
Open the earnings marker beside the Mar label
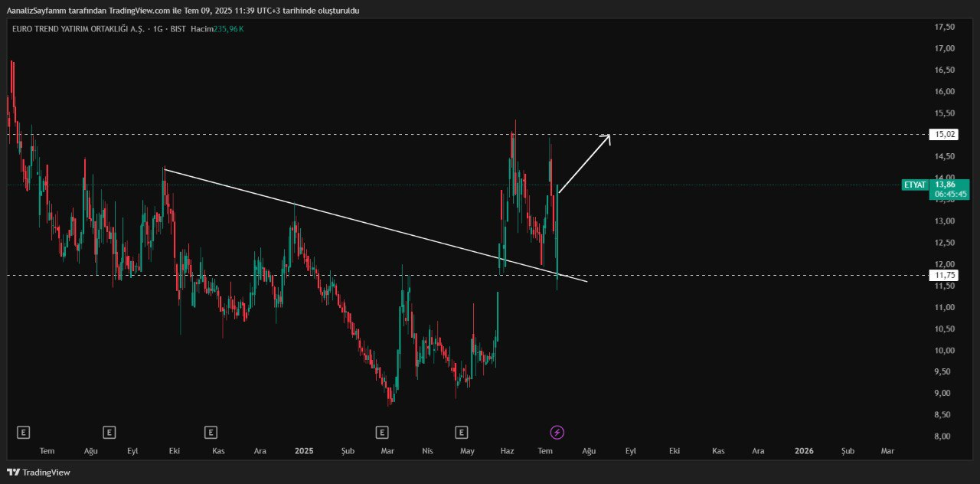tap(382, 433)
